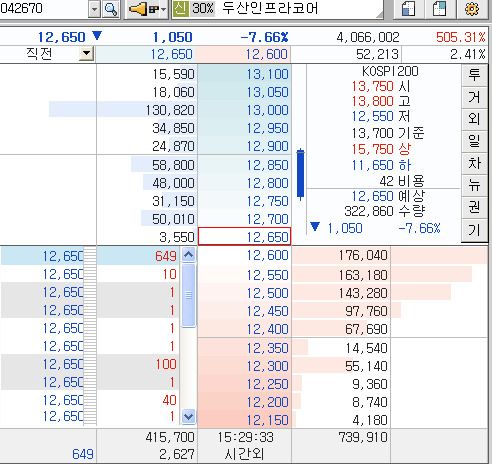The width and height of the screenshot is (492, 464).
Task: Select the 일 side tab
Action: pos(474,141)
